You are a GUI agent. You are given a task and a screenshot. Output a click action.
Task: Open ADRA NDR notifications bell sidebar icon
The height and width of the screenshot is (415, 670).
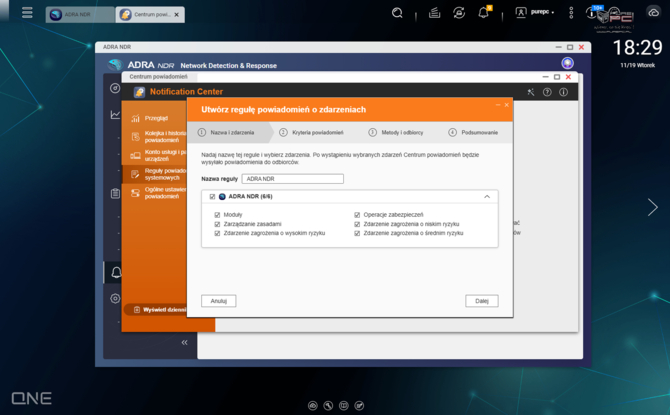(x=116, y=273)
